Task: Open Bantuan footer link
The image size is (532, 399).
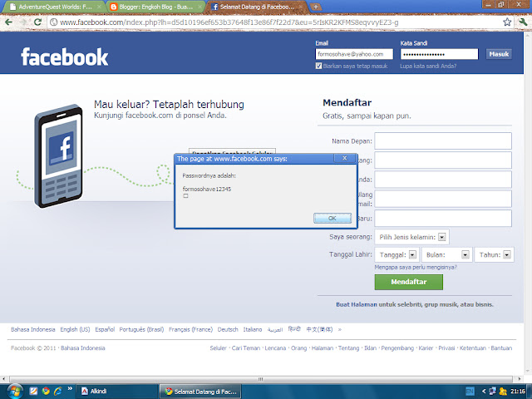Action: tap(501, 348)
